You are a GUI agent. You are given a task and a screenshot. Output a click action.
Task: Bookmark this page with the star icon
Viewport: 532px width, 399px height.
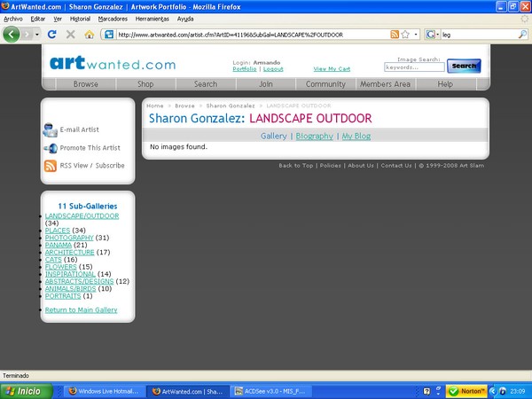[405, 35]
